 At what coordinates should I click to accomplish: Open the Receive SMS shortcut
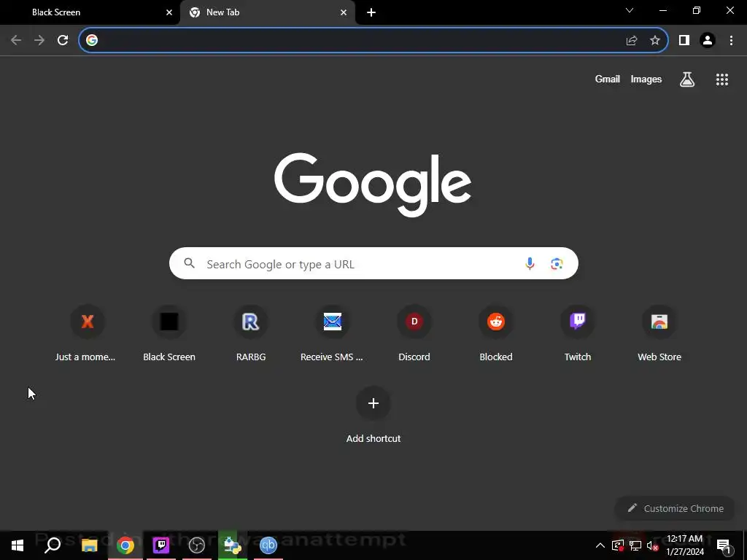[333, 334]
